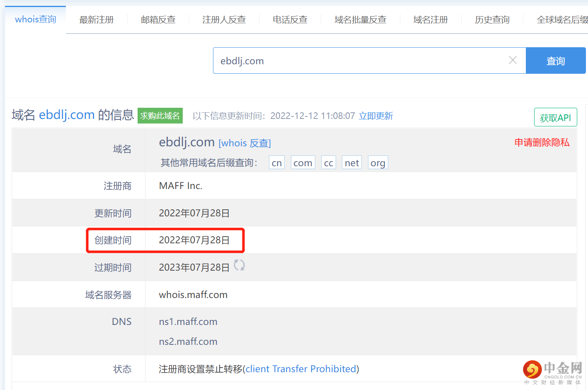Image resolution: width=588 pixels, height=390 pixels.
Task: Click the CNGold logo in the corner
Action: [x=532, y=369]
